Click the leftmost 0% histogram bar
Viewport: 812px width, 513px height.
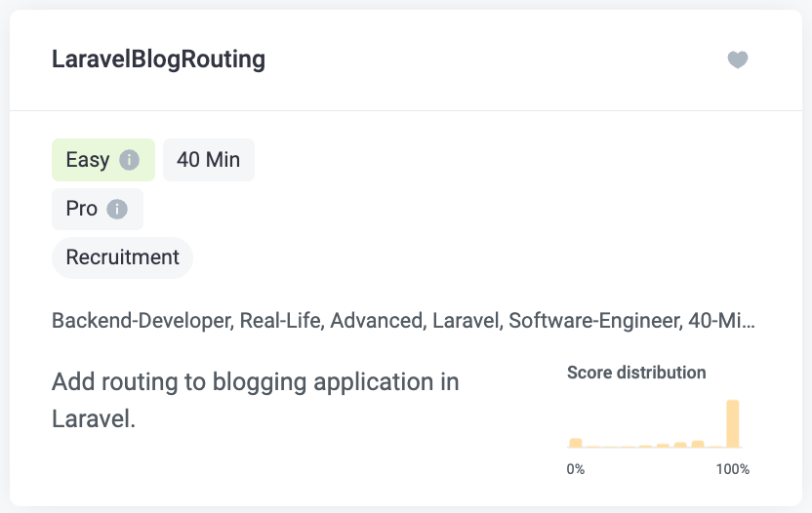tap(576, 443)
